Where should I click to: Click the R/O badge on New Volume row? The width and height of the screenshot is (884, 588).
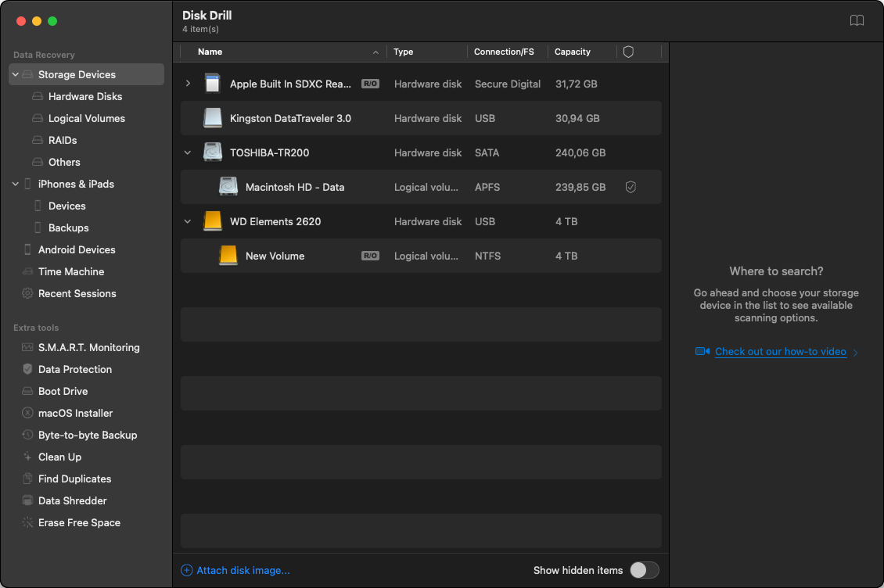[x=370, y=256]
